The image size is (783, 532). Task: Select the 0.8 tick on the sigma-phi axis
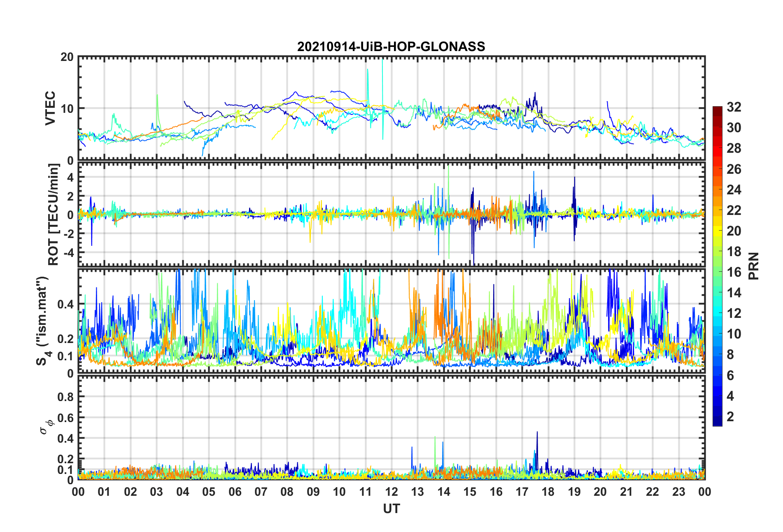tap(66, 397)
